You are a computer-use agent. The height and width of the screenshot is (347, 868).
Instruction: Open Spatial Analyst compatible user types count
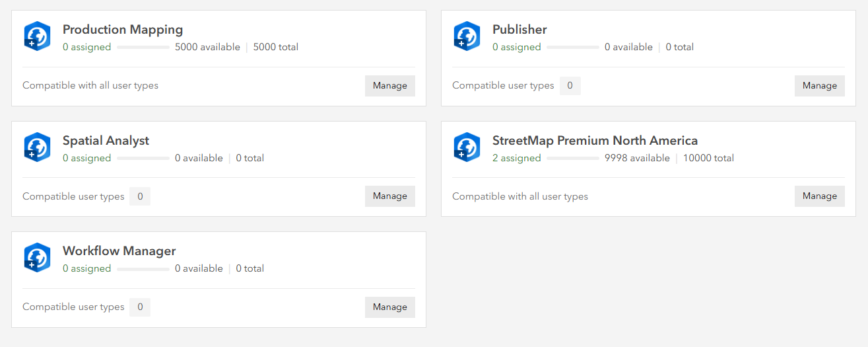pyautogui.click(x=140, y=196)
